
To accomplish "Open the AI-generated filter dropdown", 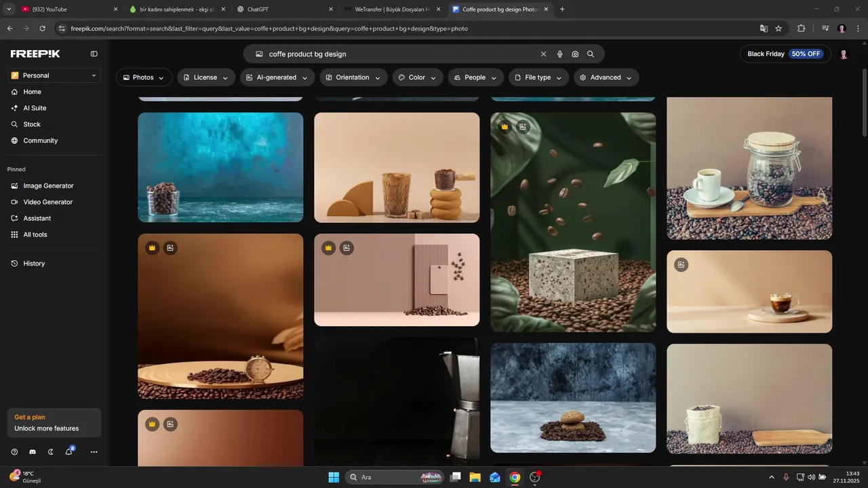I will tap(277, 77).
